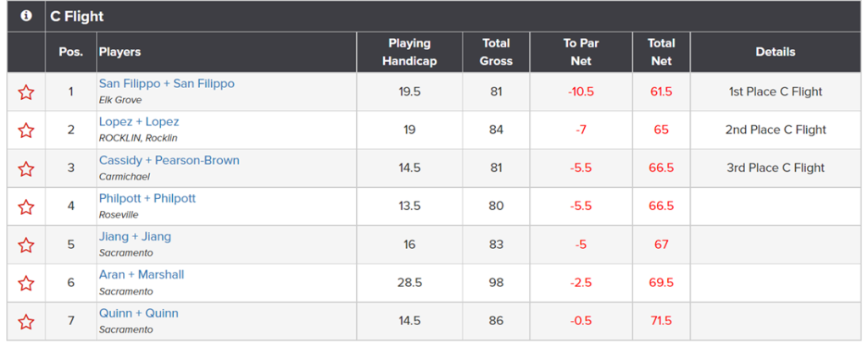Click the To Par Net column header

coord(581,52)
